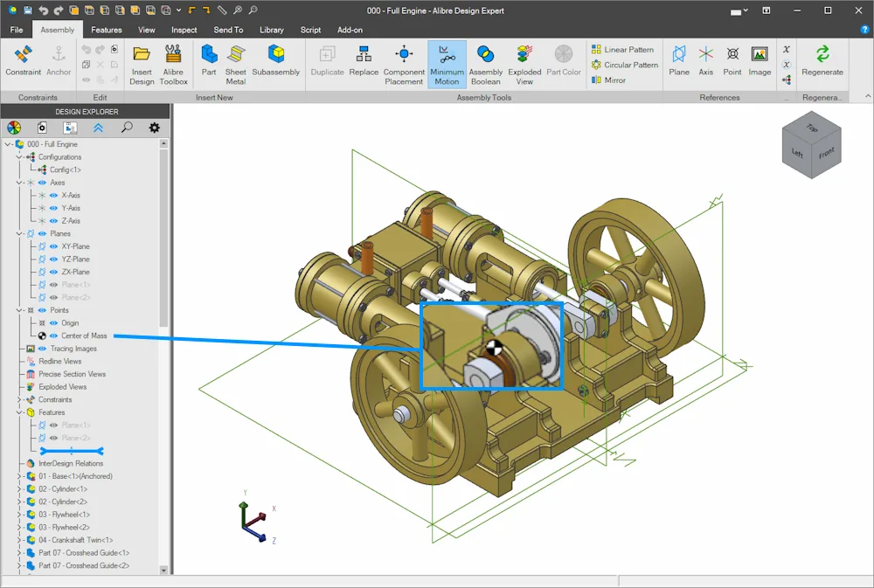
Task: Regenerate the assembly
Action: coord(822,61)
